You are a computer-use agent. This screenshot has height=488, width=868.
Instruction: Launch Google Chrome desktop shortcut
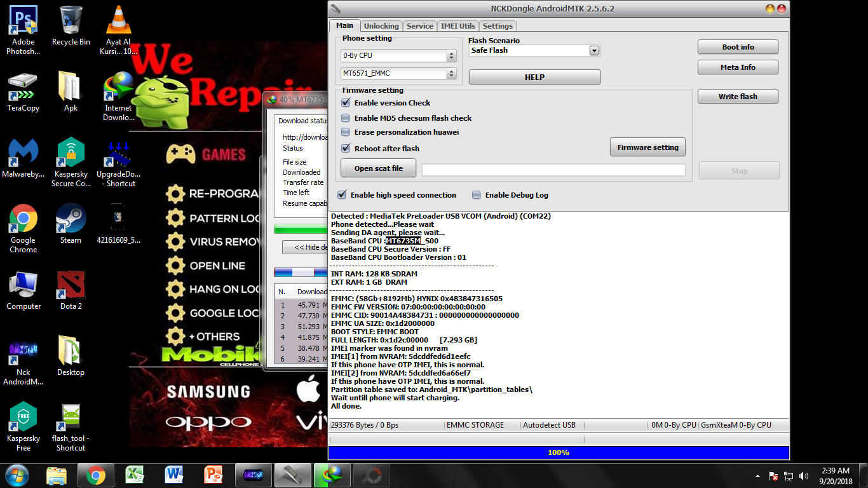pos(24,229)
